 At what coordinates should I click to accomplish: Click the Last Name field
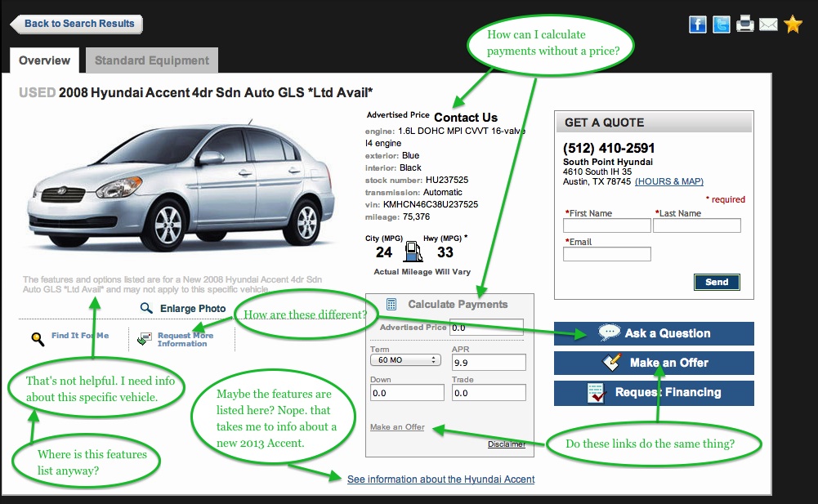696,225
